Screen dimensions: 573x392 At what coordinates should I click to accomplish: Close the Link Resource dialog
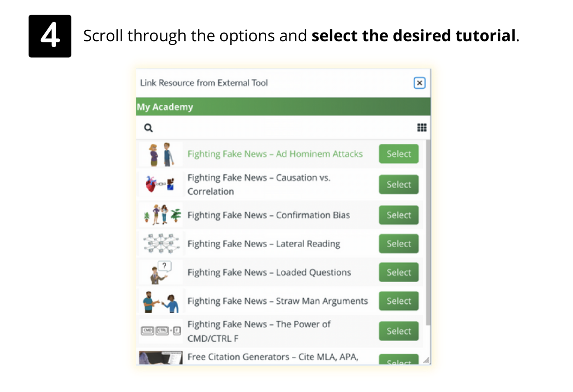click(419, 83)
